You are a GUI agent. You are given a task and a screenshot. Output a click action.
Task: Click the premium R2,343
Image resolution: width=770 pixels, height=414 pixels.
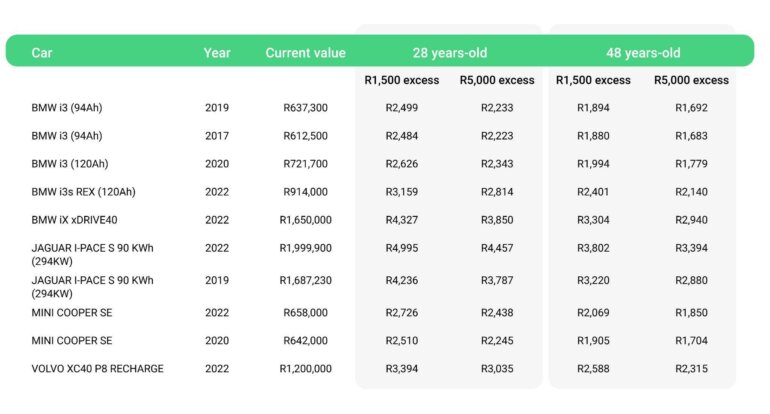(497, 164)
